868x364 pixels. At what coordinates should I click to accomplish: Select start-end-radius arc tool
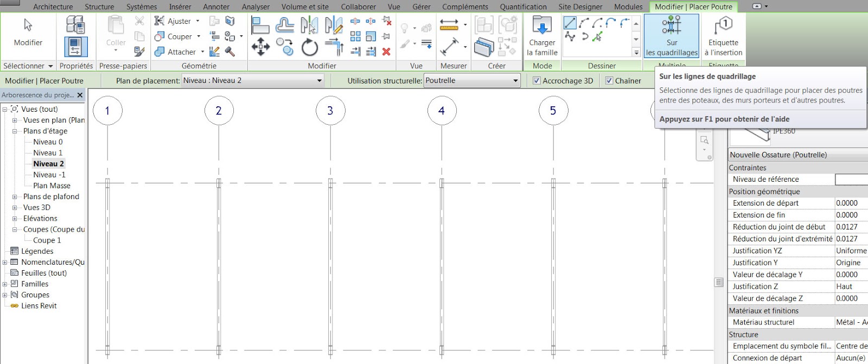tap(584, 23)
